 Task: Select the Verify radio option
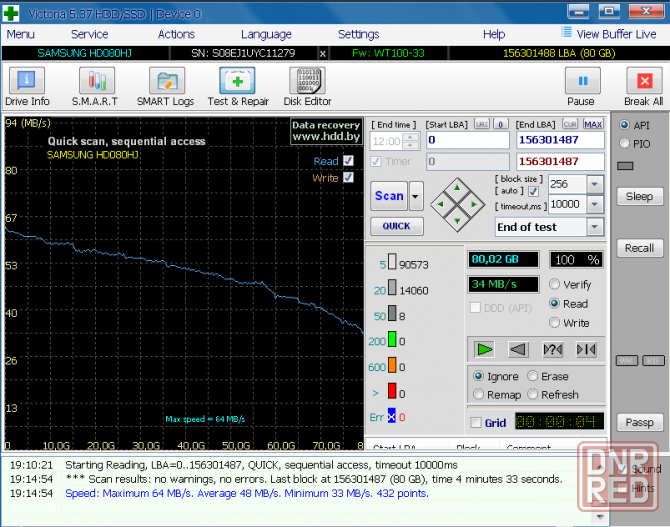click(x=555, y=285)
